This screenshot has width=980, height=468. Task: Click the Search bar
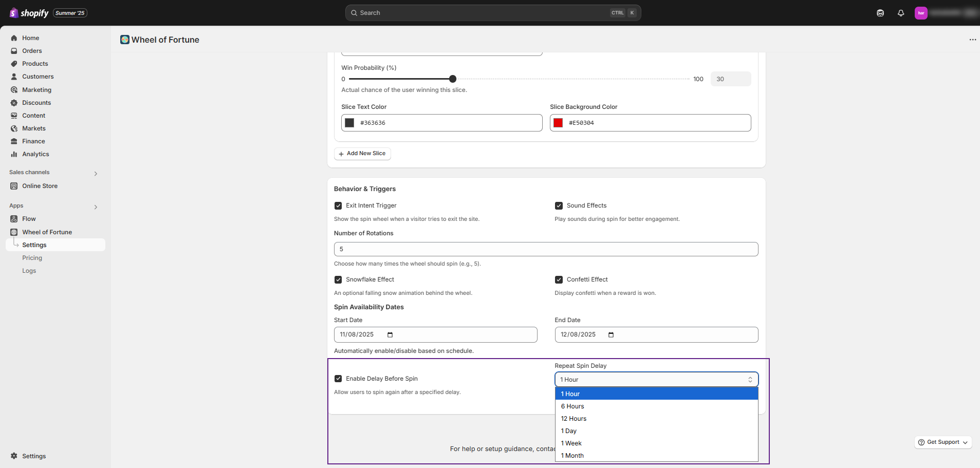point(493,13)
